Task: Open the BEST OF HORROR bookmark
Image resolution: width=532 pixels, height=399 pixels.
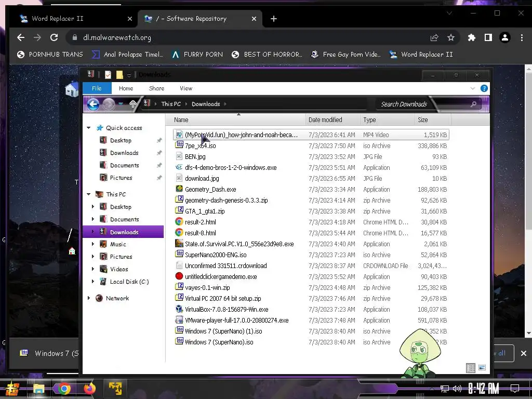Action: click(x=267, y=54)
